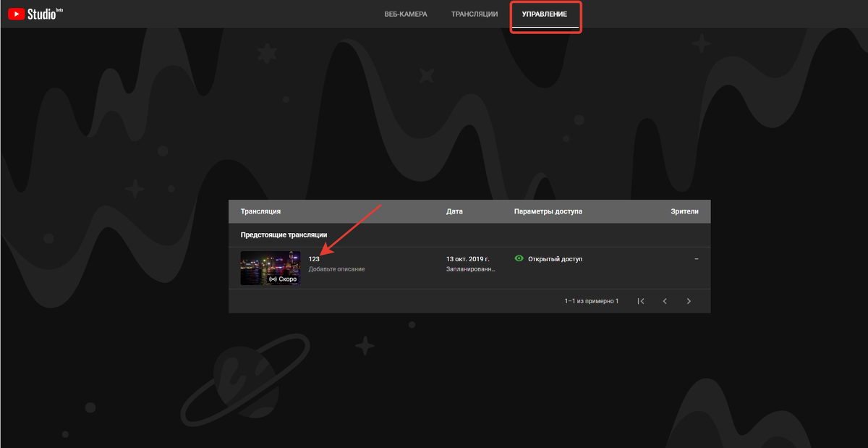Open the stream titled 123
This screenshot has height=448, width=868.
314,259
